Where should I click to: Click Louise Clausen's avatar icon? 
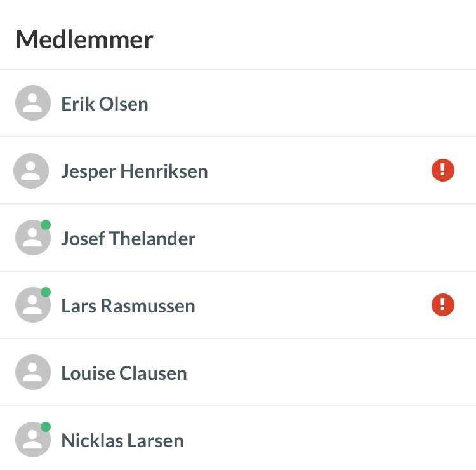32,372
